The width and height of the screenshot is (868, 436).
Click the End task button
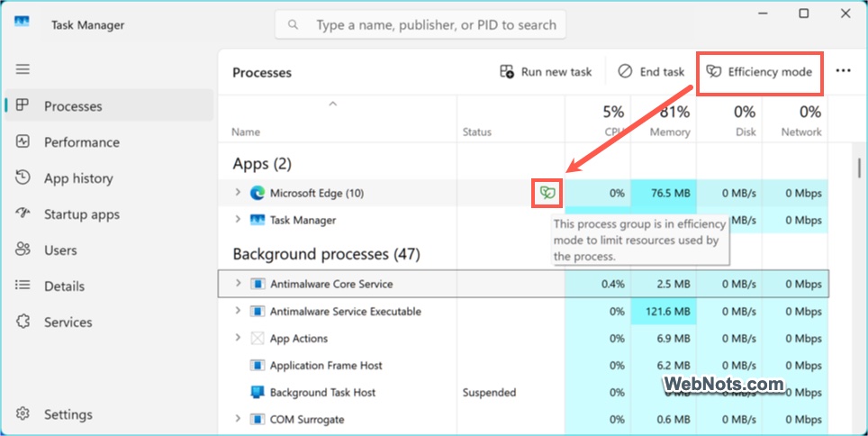coord(651,71)
